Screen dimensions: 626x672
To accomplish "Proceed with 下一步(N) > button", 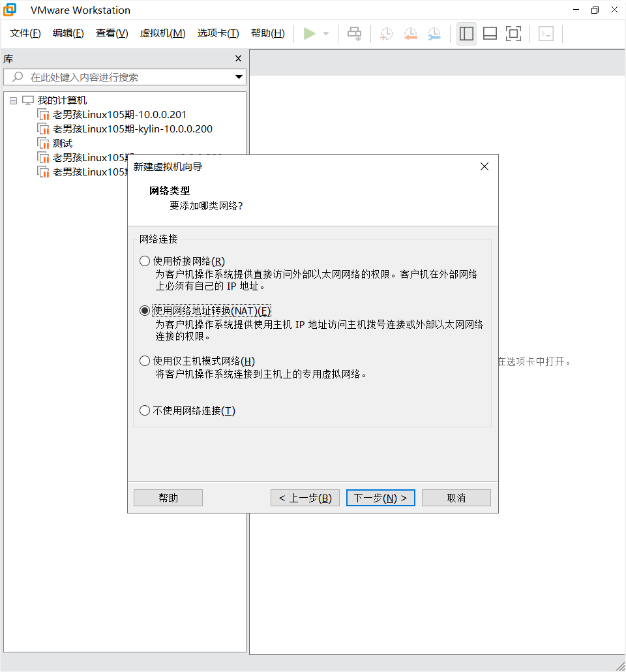I will tap(380, 498).
